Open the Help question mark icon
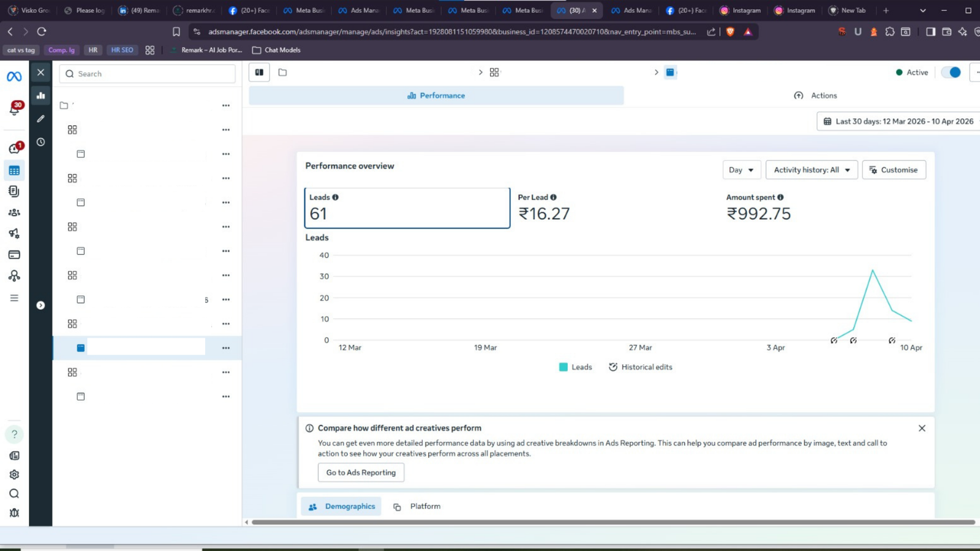Viewport: 980px width, 551px height. [x=14, y=434]
